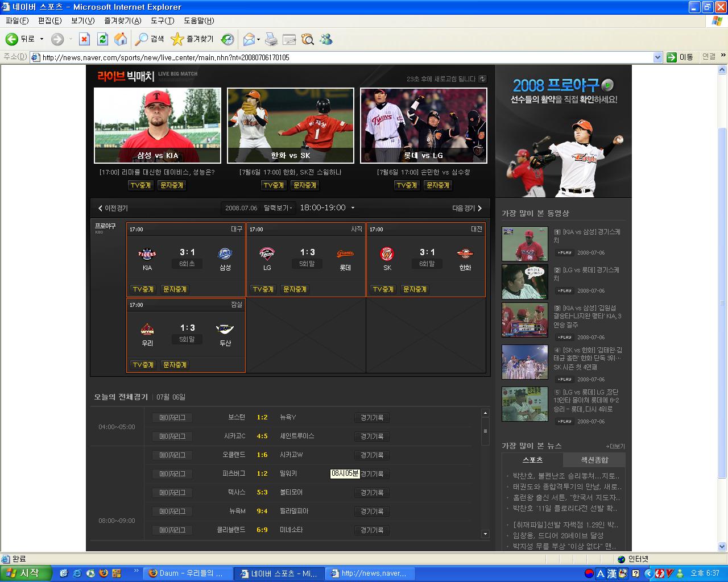Screen dimensions: 728x582
Task: Click the 삼성 vs KIA big match photo
Action: tap(158, 126)
